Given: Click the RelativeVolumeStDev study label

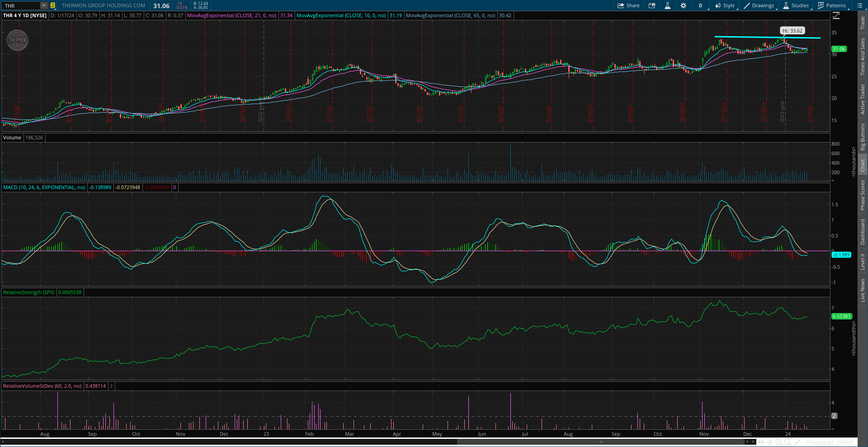Looking at the screenshot, I should point(42,386).
